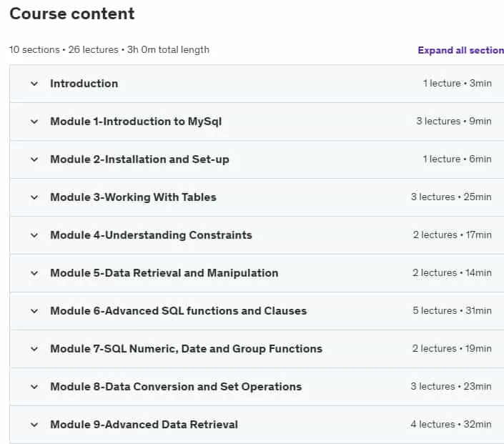Click the Course content heading
The image size is (504, 444).
pos(72,14)
